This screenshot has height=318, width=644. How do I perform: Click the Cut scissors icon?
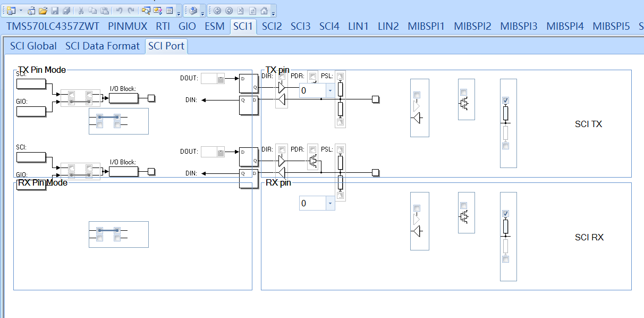(81, 10)
